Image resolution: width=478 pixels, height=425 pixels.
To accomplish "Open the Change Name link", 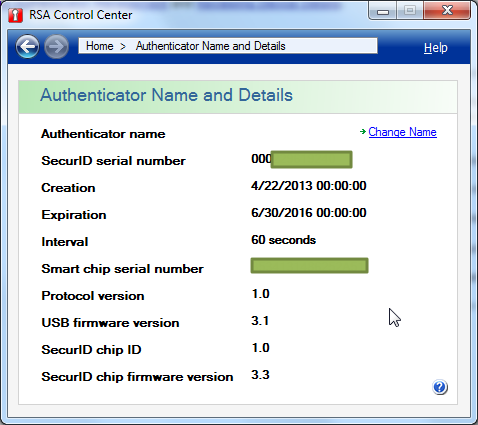I will (x=402, y=132).
